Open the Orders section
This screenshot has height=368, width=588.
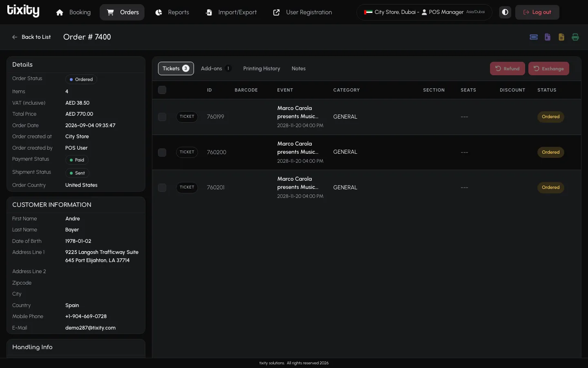122,12
